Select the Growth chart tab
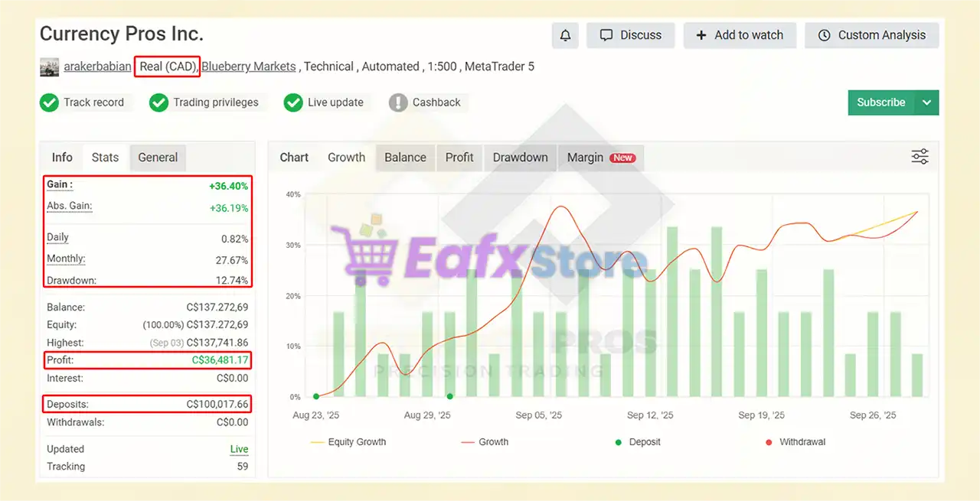This screenshot has height=501, width=980. [x=346, y=158]
